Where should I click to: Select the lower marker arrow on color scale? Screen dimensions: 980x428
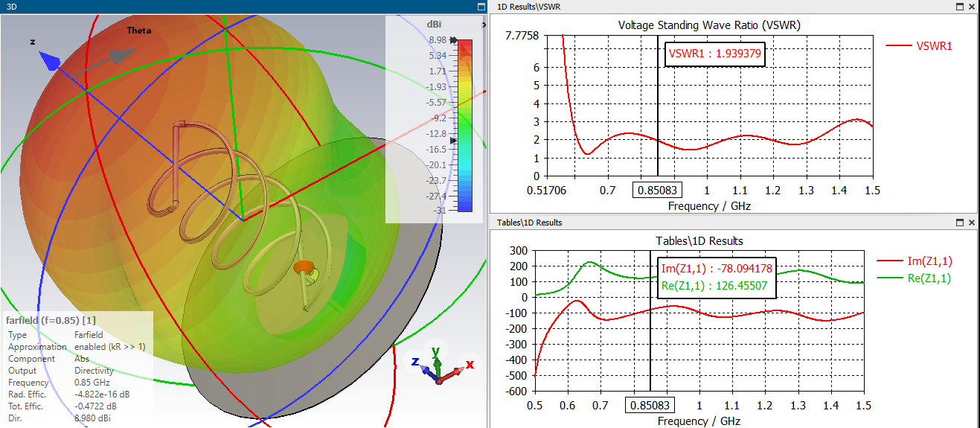coord(455,140)
